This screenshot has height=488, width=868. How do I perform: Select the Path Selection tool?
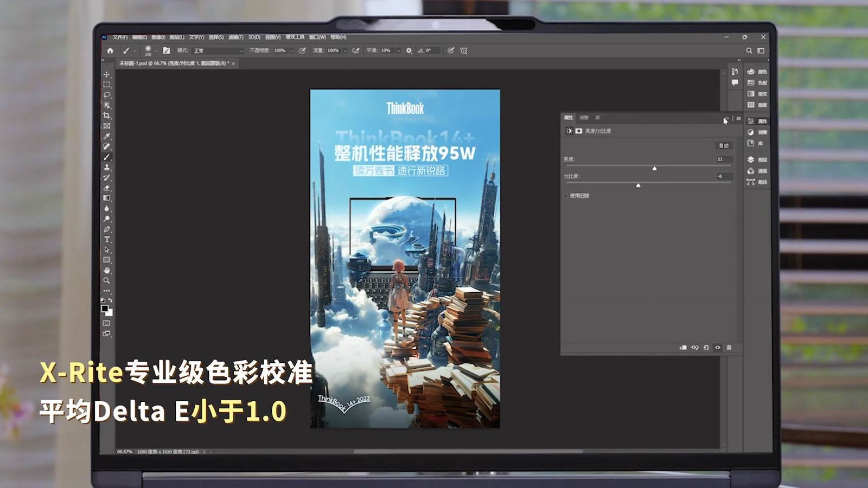click(107, 249)
